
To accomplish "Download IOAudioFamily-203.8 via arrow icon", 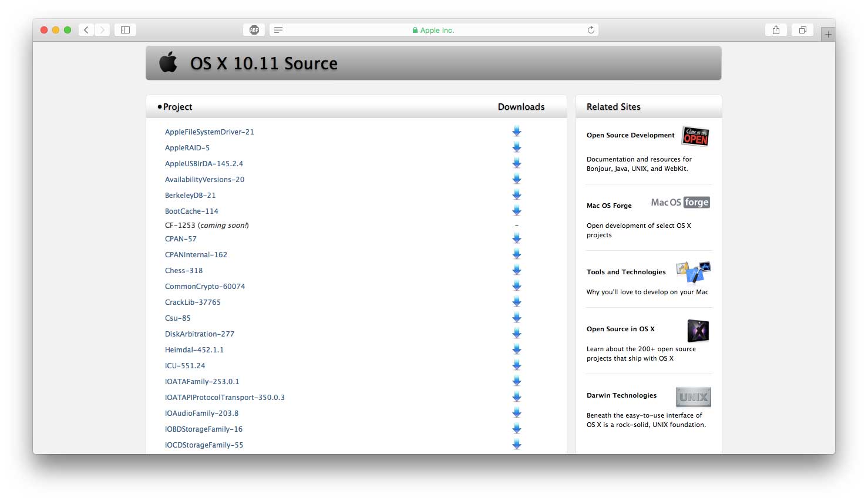I will point(517,413).
